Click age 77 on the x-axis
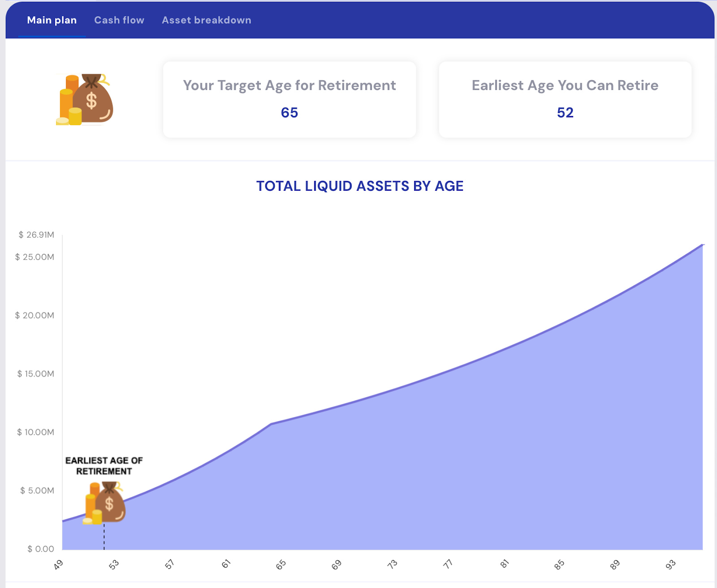 point(448,564)
